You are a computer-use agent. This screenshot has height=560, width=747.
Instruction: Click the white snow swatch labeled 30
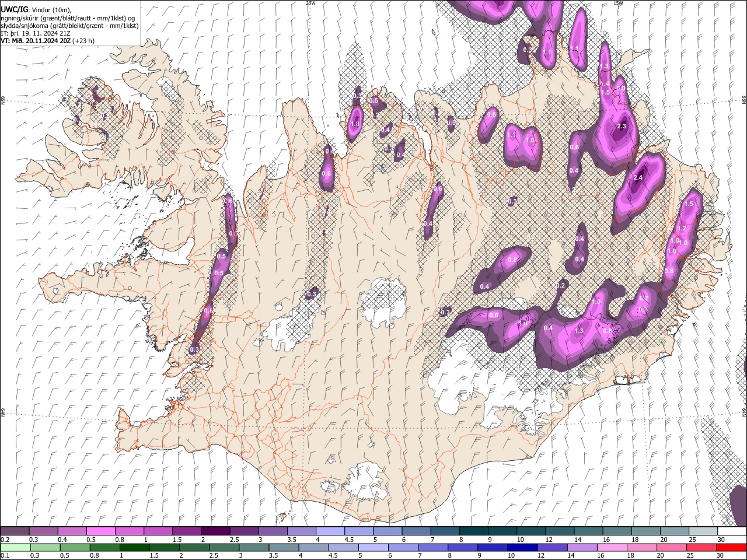731,531
